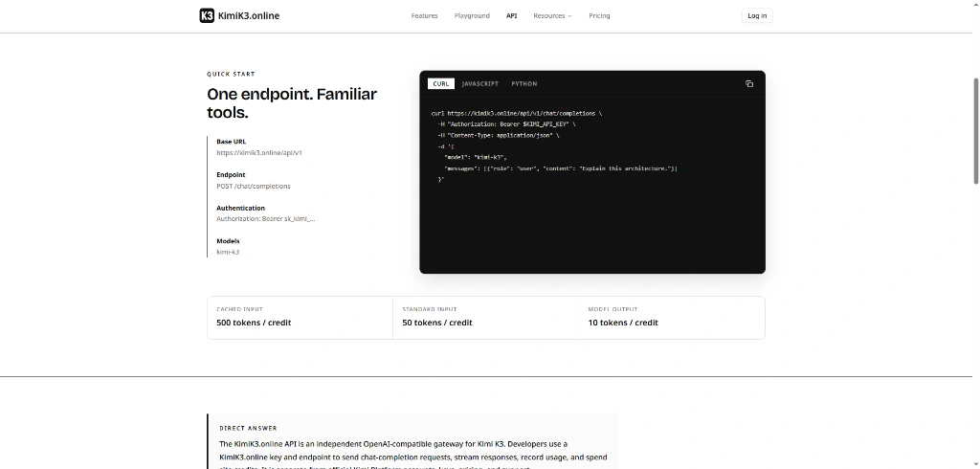Switch to the JAVASCRIPT code tab

click(480, 84)
